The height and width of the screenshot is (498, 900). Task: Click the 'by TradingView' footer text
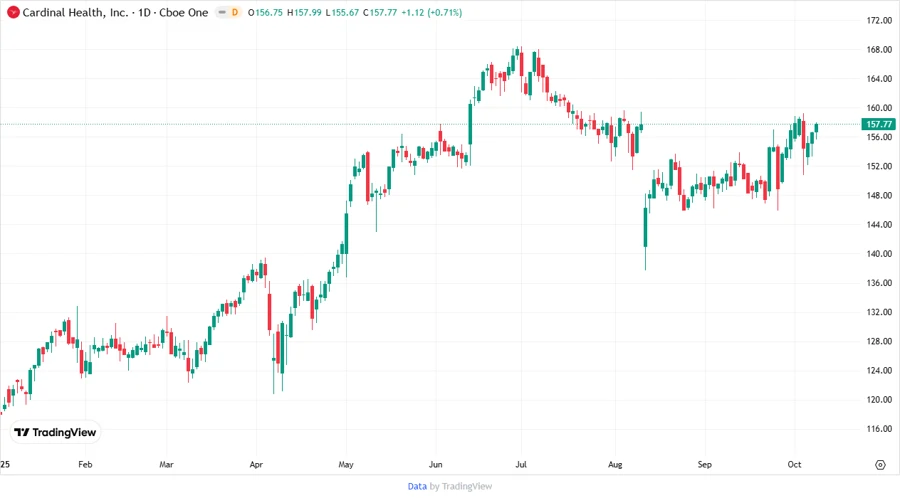pyautogui.click(x=460, y=486)
